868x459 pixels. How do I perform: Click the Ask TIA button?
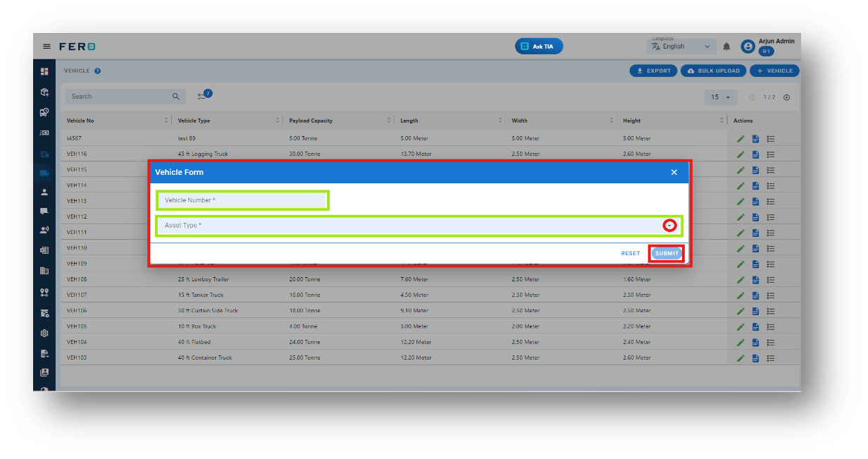click(x=539, y=47)
